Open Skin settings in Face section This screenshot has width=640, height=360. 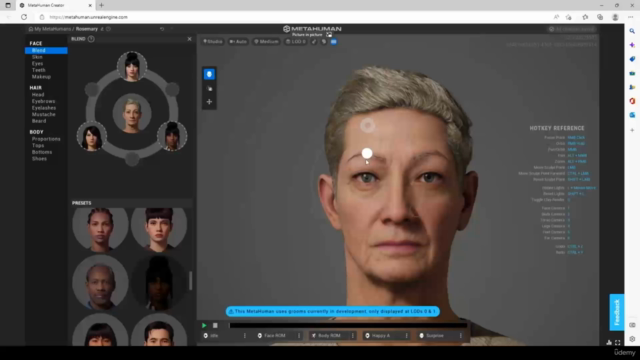coord(37,57)
